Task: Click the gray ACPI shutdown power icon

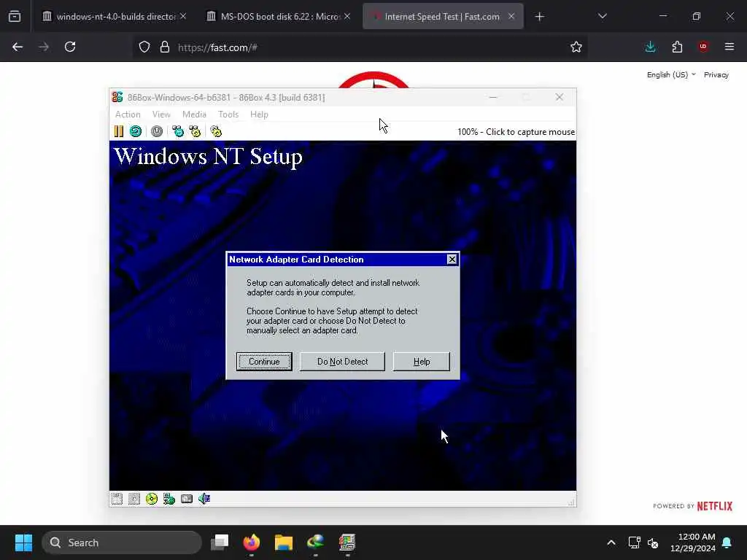Action: pos(157,131)
